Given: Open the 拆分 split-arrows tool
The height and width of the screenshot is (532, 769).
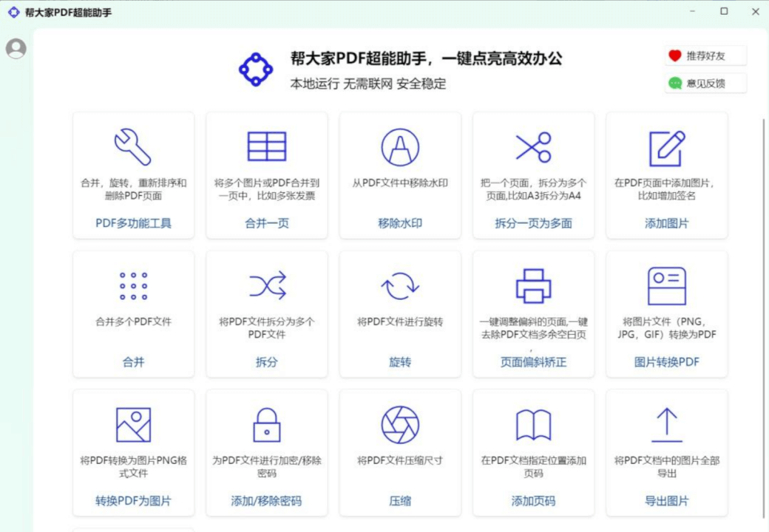Looking at the screenshot, I should click(266, 313).
